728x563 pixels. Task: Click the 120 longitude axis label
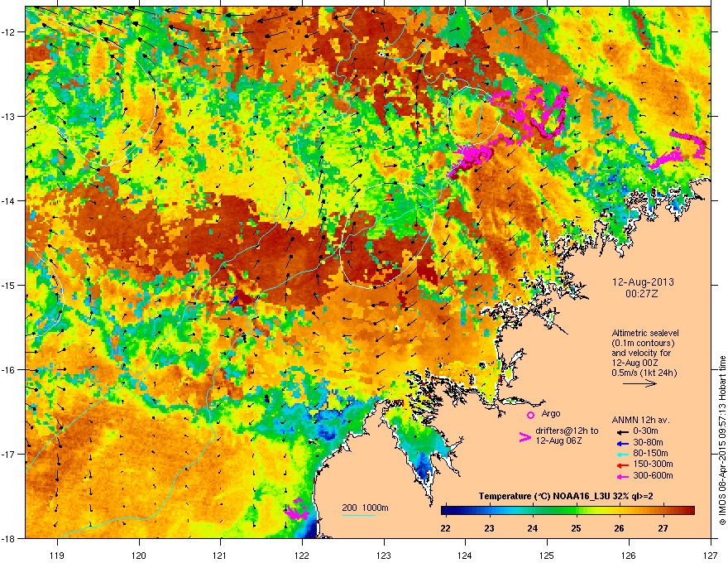tap(139, 555)
